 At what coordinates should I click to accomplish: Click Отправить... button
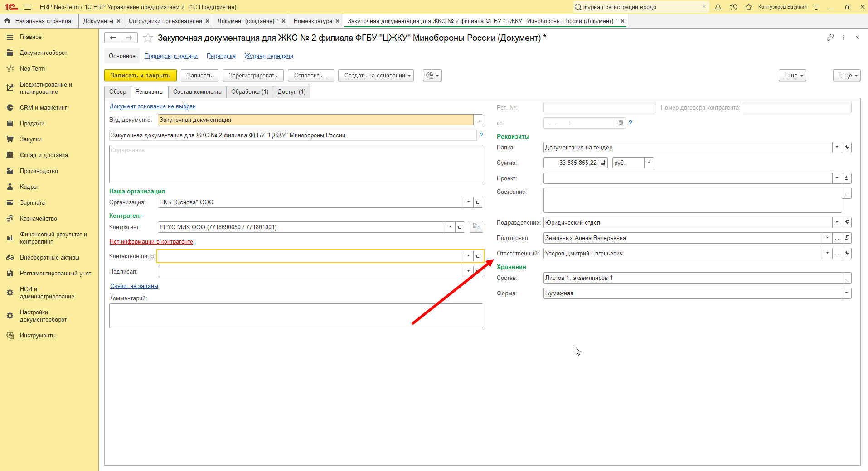(311, 76)
